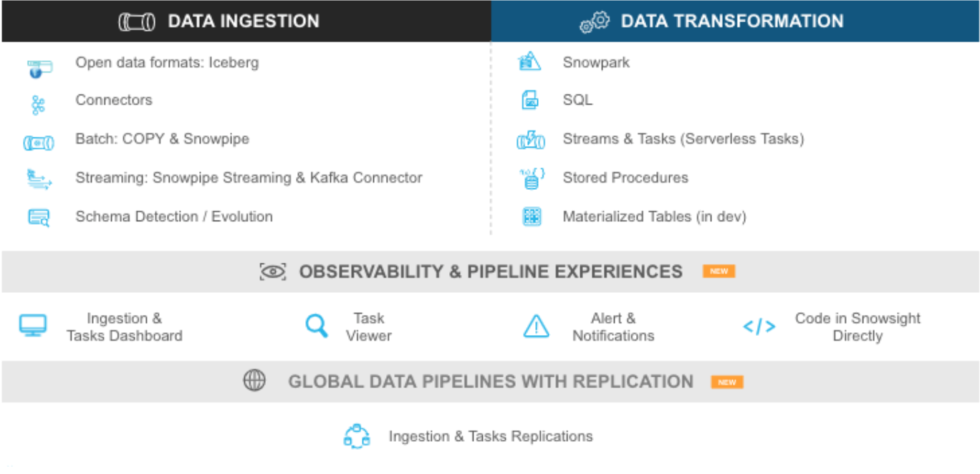980x474 pixels.
Task: Click the Task Viewer magnifying glass icon
Action: pyautogui.click(x=316, y=327)
